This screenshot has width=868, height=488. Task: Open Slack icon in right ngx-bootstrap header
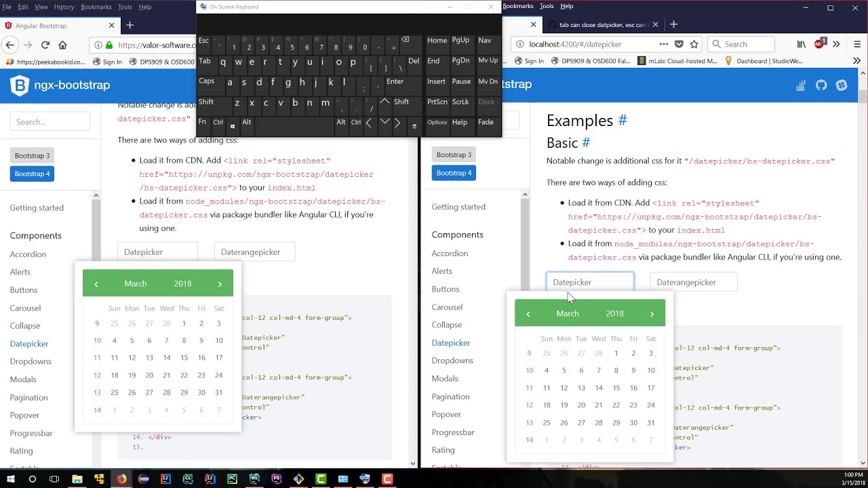click(842, 85)
